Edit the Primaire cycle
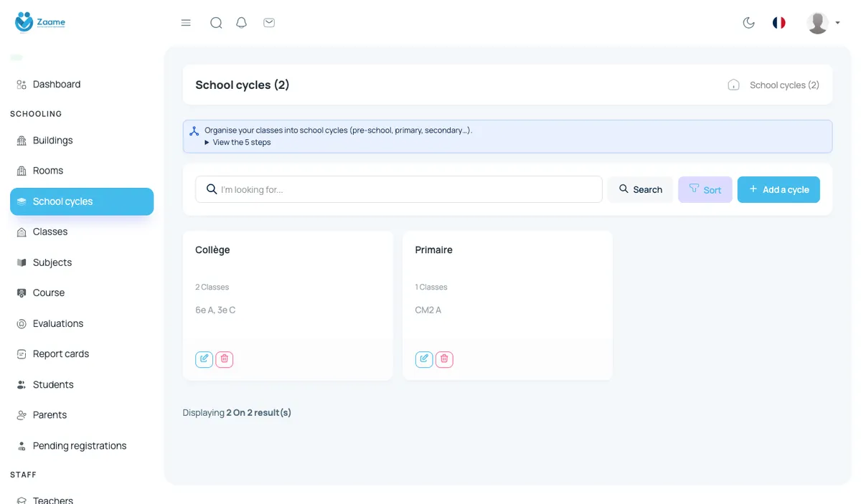Viewport: 861px width, 504px height. point(424,359)
